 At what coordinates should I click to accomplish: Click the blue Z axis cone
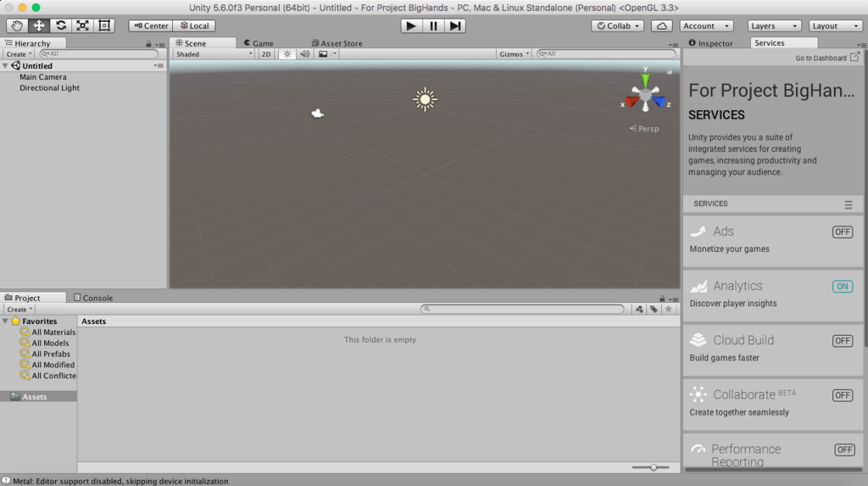659,102
